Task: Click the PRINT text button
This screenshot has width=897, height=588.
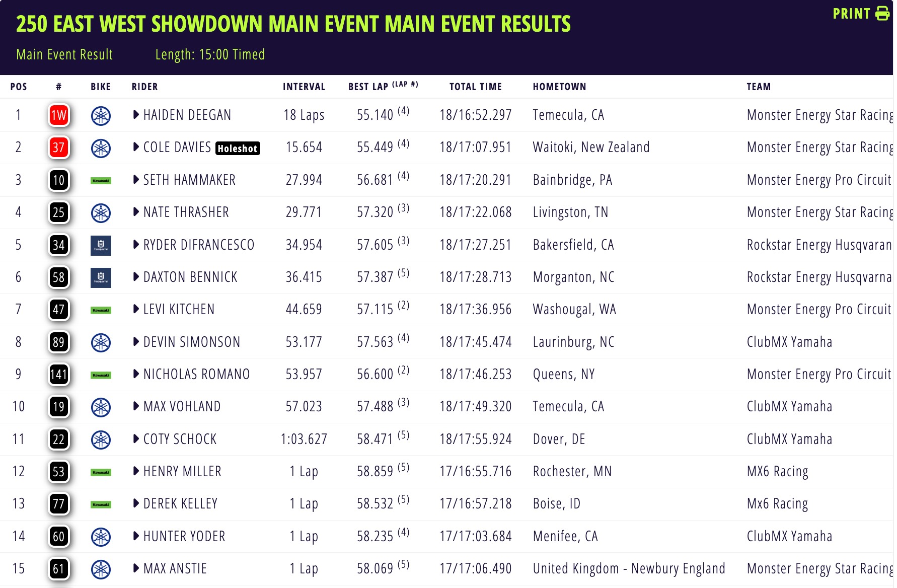Action: coord(851,14)
